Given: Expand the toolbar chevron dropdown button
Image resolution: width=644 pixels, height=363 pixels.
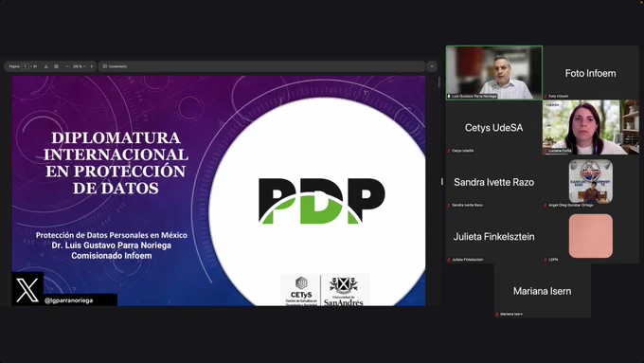Looking at the screenshot, I should [432, 66].
